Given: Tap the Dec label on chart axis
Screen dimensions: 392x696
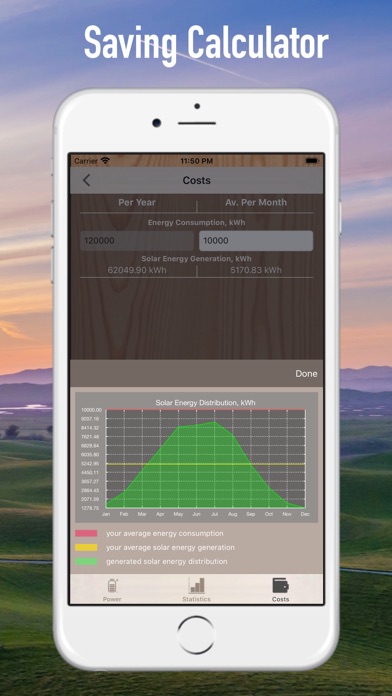Looking at the screenshot, I should pyautogui.click(x=305, y=514).
